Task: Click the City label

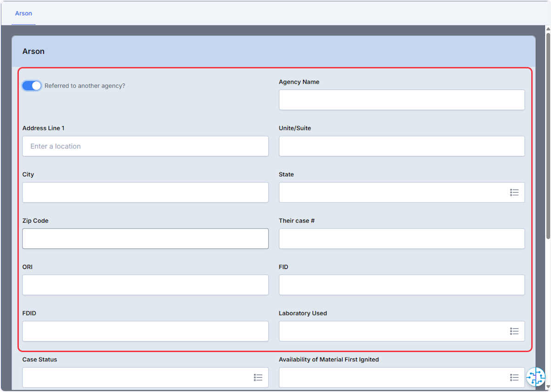Action: (x=28, y=174)
